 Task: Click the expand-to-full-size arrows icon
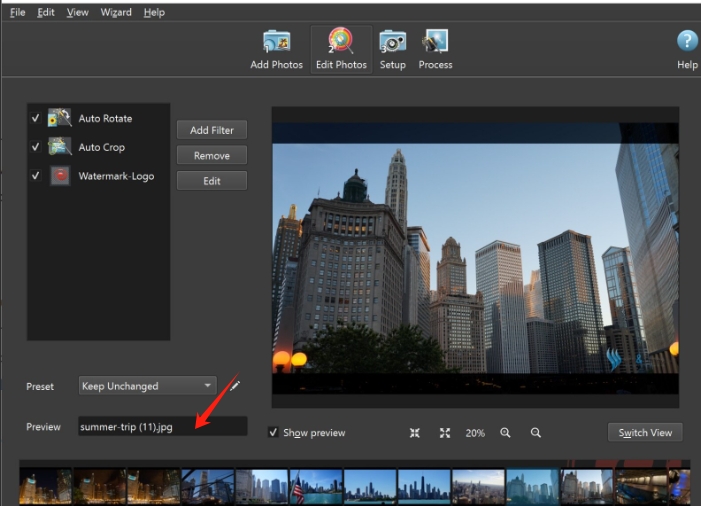pos(445,433)
